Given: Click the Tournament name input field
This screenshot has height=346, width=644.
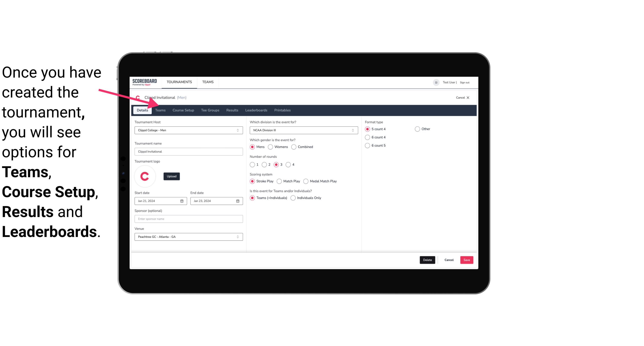Looking at the screenshot, I should pyautogui.click(x=188, y=151).
